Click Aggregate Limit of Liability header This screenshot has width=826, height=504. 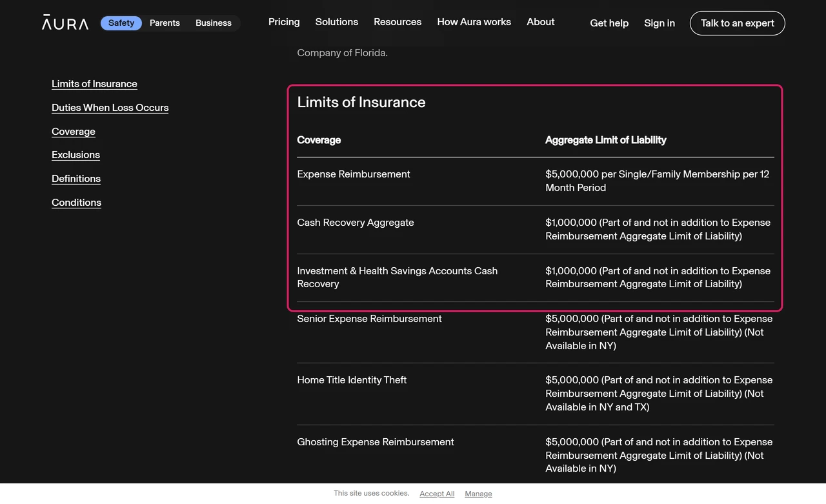(606, 140)
